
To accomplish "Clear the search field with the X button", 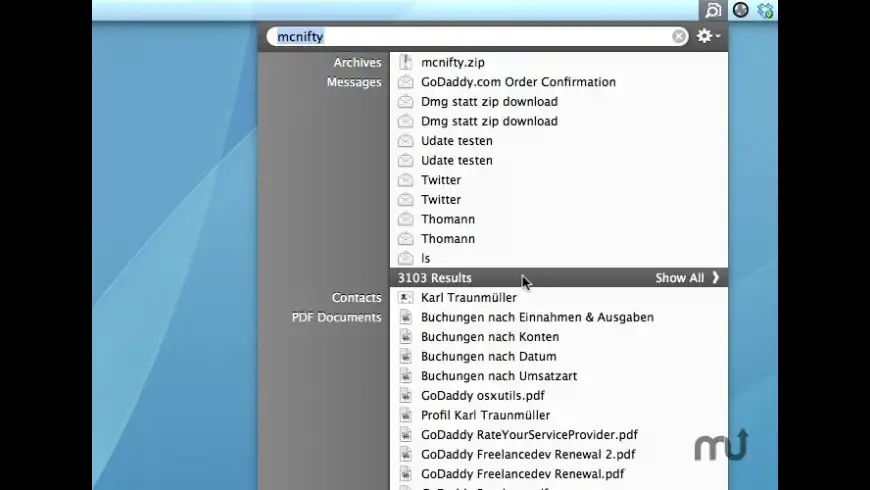I will (x=679, y=36).
